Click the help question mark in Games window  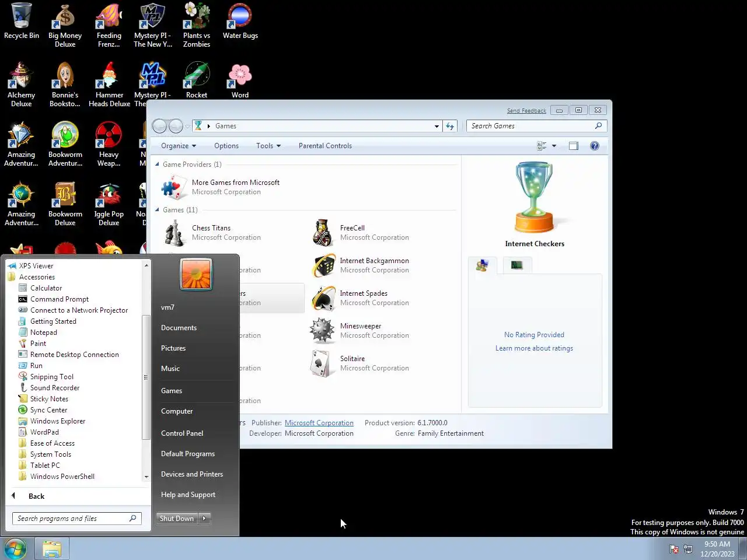point(595,146)
